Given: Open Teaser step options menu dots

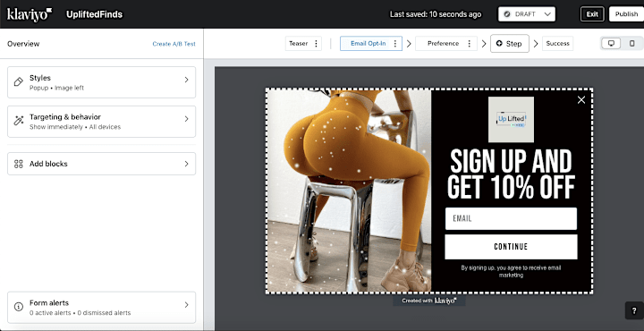Looking at the screenshot, I should pyautogui.click(x=316, y=44).
